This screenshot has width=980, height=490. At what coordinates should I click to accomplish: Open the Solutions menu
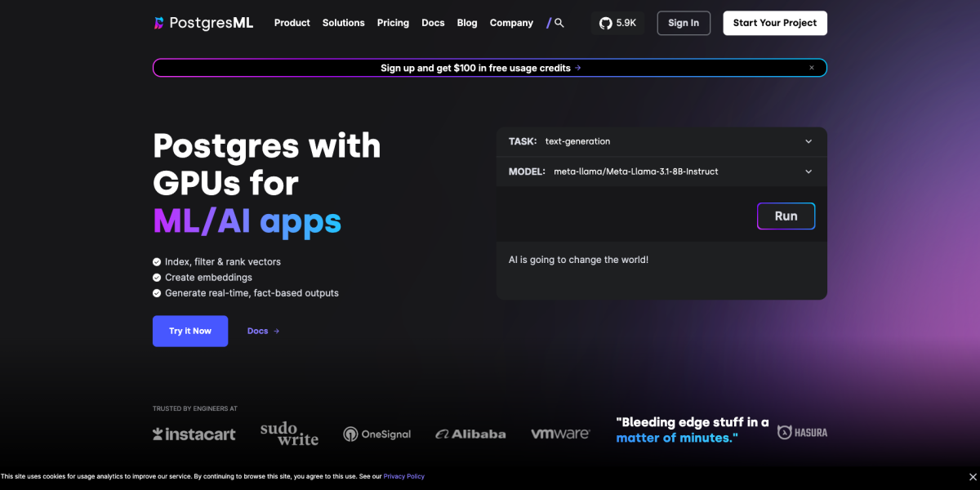tap(343, 23)
